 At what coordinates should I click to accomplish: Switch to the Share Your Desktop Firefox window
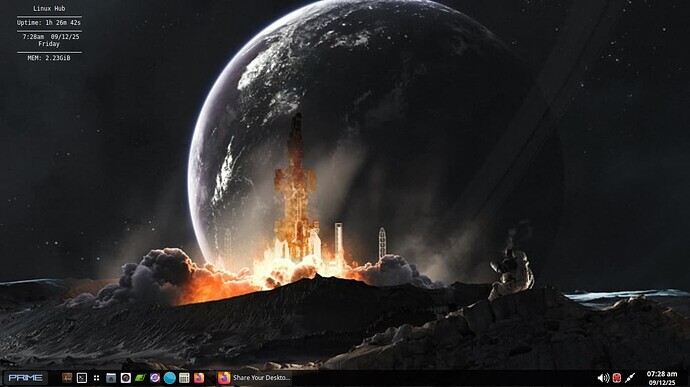(254, 378)
